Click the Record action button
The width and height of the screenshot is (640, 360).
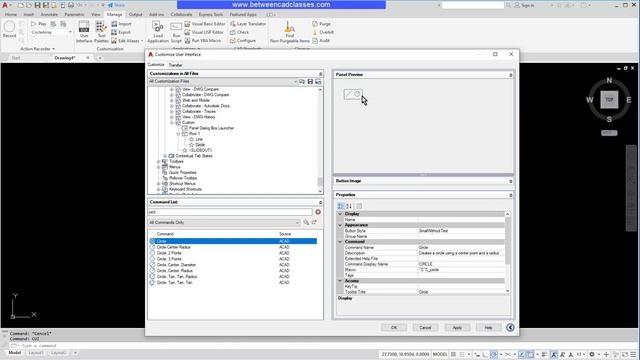[x=9, y=30]
